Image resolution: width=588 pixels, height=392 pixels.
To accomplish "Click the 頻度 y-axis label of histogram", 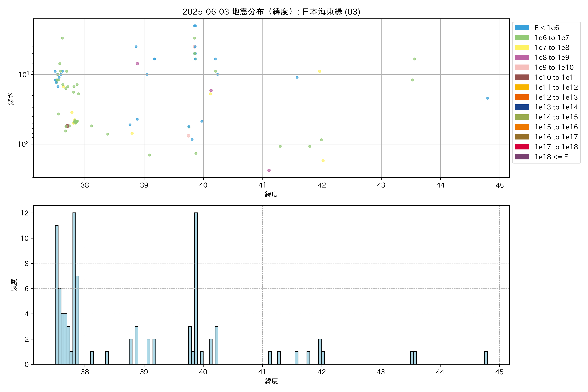I will [x=14, y=285].
